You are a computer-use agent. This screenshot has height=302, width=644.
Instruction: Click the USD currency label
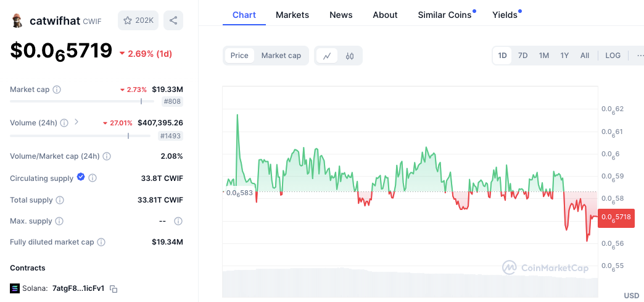tap(631, 295)
